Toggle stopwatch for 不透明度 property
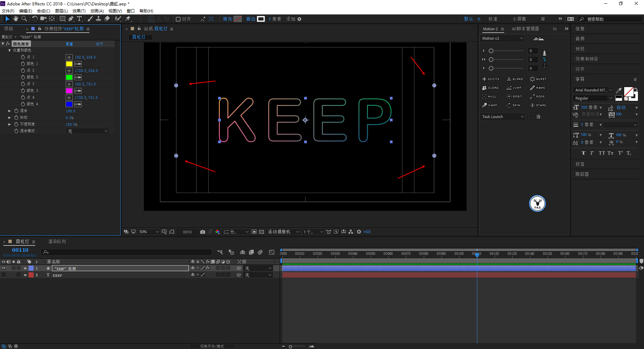The width and height of the screenshot is (644, 349). (x=16, y=124)
